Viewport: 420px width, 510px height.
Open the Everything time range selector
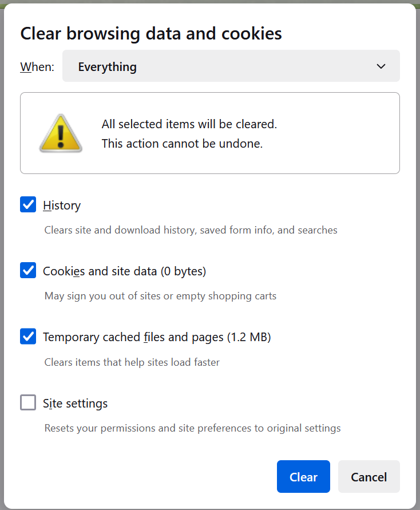tap(231, 66)
